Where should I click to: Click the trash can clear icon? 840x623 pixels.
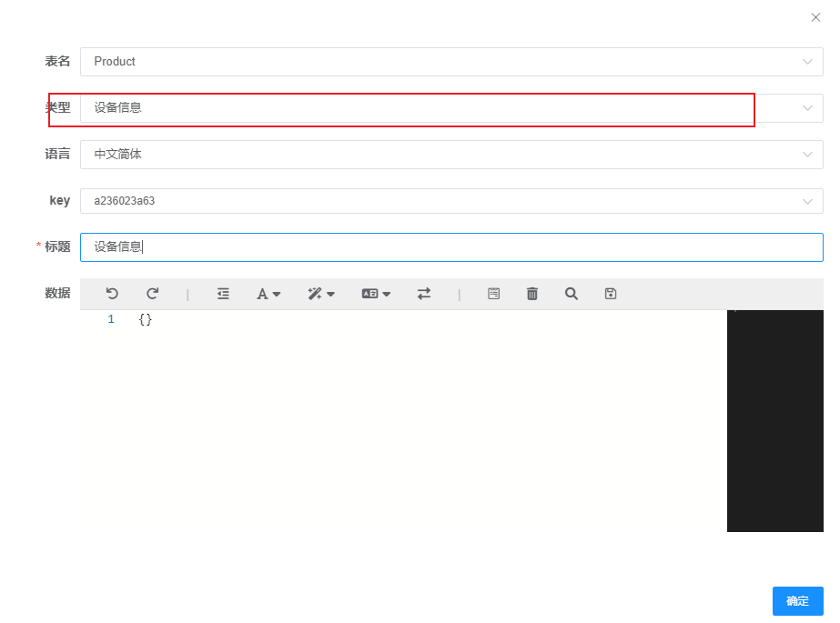pos(532,293)
